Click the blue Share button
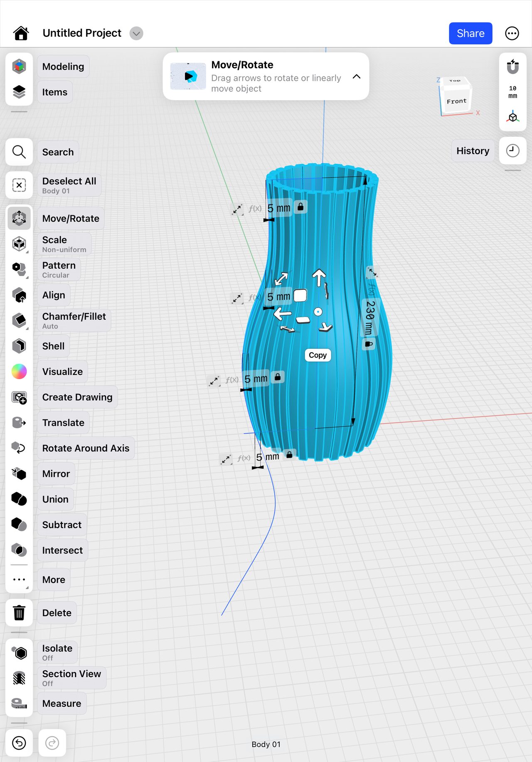The height and width of the screenshot is (762, 532). (470, 33)
